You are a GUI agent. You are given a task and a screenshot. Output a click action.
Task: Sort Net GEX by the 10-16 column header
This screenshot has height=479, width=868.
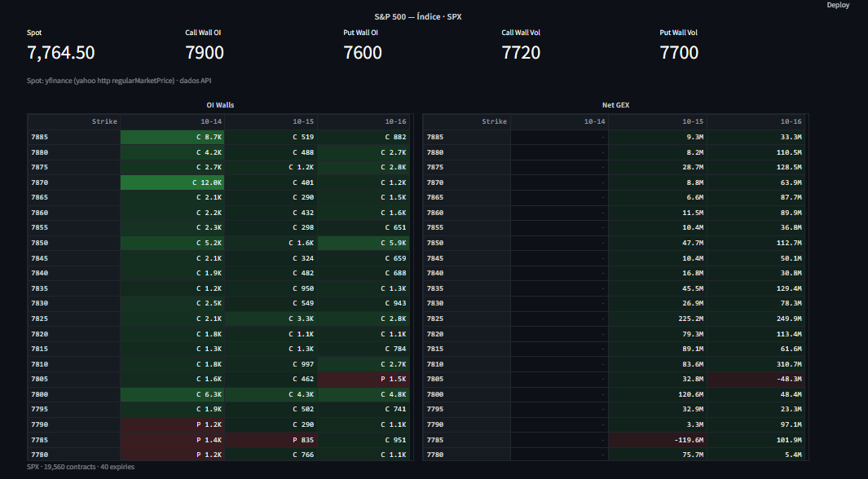(756, 121)
